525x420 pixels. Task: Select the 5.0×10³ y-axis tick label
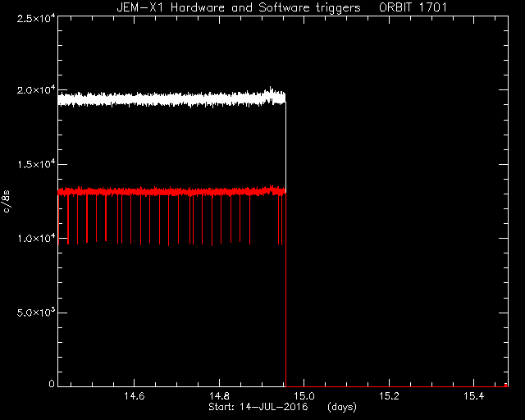(36, 313)
